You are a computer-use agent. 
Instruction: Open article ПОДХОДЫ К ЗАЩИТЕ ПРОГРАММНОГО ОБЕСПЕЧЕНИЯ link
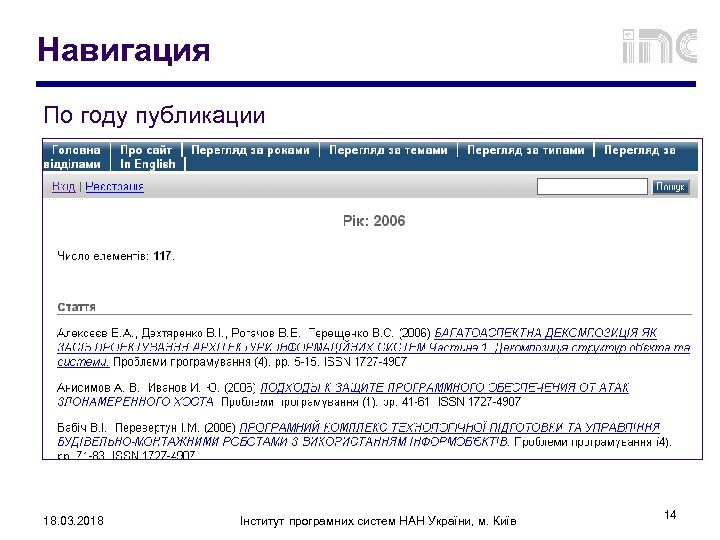click(343, 394)
